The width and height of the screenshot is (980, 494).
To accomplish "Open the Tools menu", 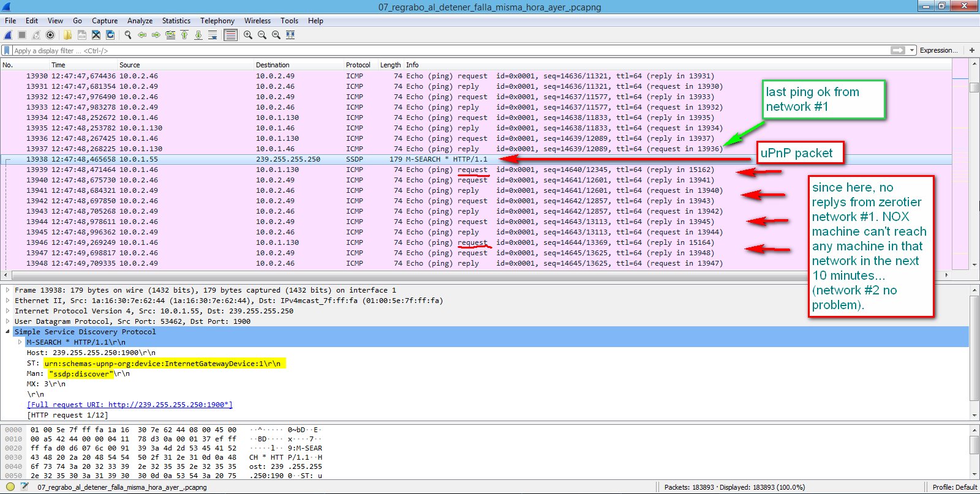I will (x=290, y=20).
